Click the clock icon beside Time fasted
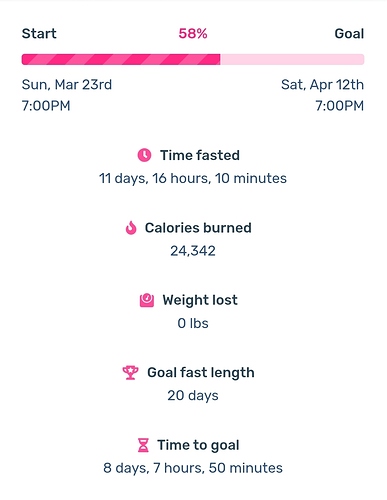 tap(144, 155)
